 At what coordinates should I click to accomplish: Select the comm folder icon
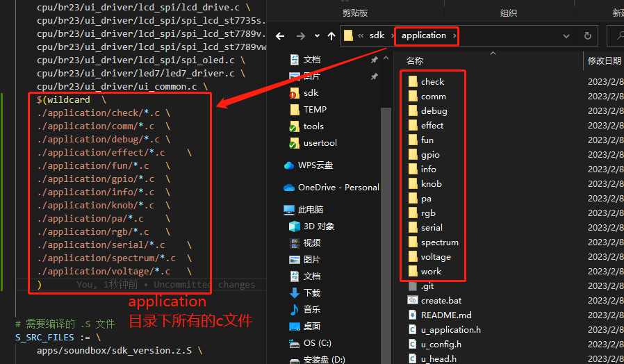[x=413, y=97]
